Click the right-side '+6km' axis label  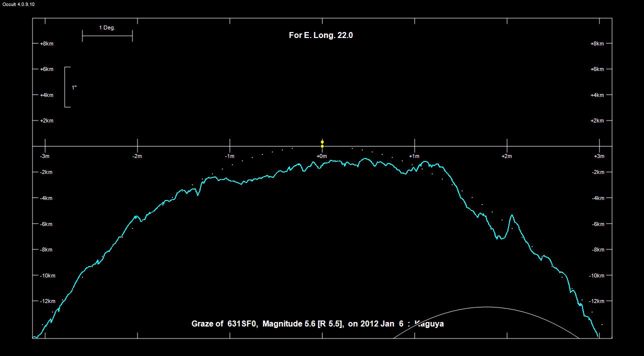[x=597, y=69]
